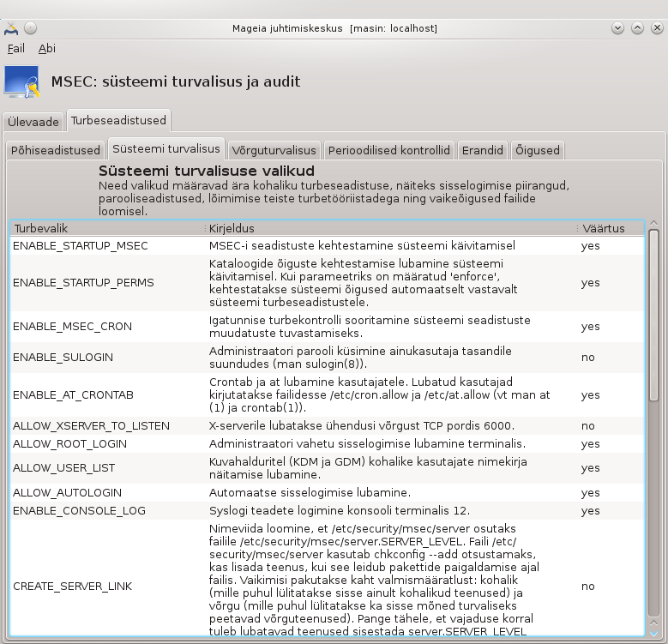The height and width of the screenshot is (644, 668).
Task: Click the 'yes' value of ALLOW_AUTOLOGIN
Action: point(590,493)
